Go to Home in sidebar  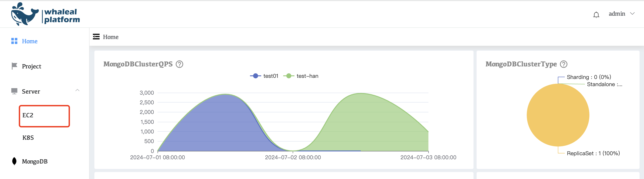pyautogui.click(x=30, y=41)
